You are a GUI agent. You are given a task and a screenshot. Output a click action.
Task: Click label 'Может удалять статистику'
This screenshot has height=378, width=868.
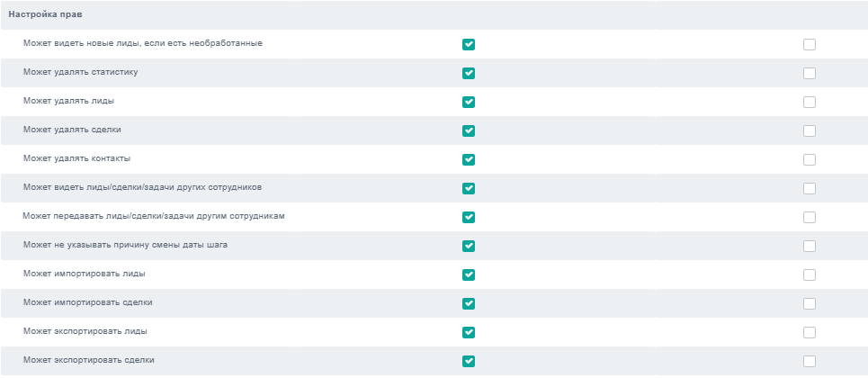point(81,72)
